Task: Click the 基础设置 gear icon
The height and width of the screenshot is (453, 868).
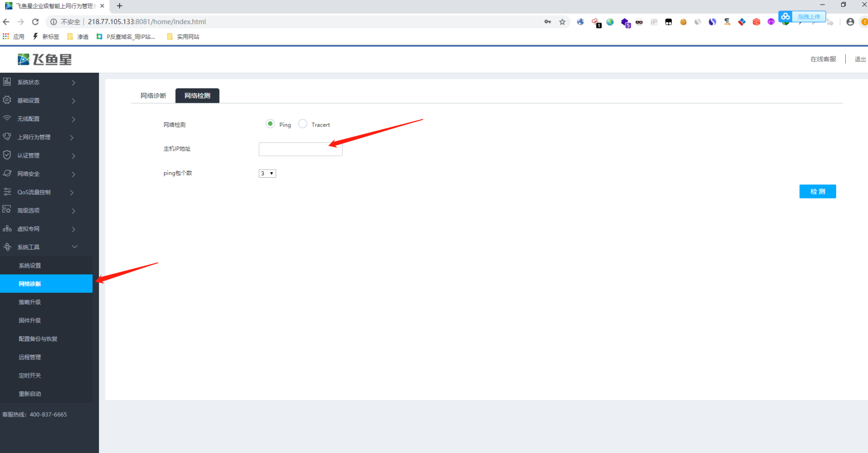Action: click(7, 100)
